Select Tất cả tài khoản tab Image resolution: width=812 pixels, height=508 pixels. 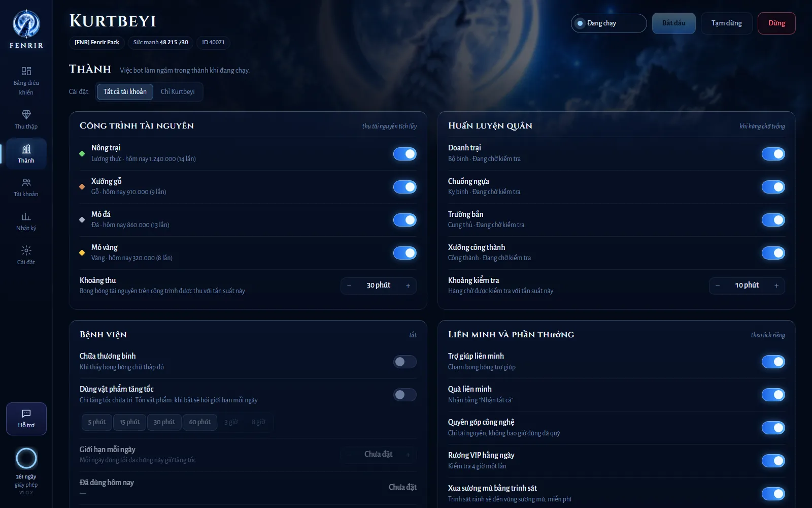click(x=125, y=91)
